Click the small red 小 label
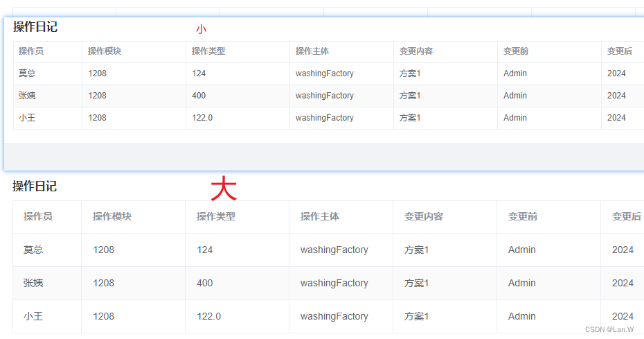The image size is (644, 339). [x=201, y=29]
